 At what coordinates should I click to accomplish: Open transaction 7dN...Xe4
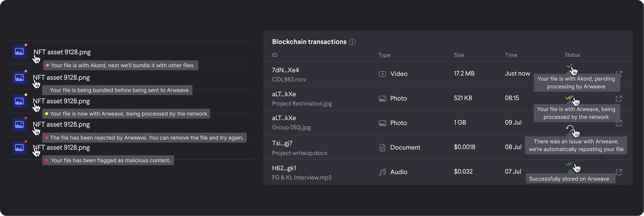pos(285,70)
